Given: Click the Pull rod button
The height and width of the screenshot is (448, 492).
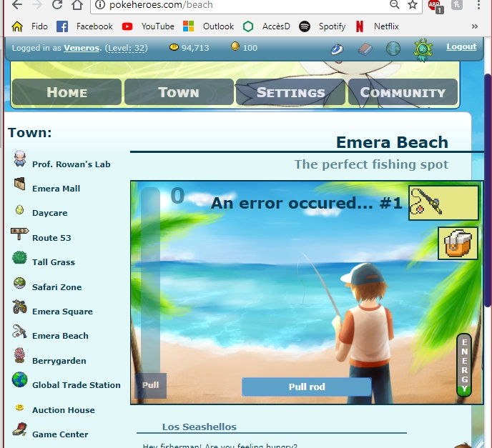Looking at the screenshot, I should pos(307,387).
